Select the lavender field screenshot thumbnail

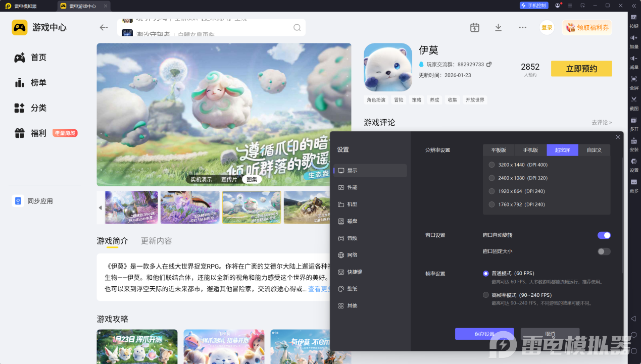[190, 207]
